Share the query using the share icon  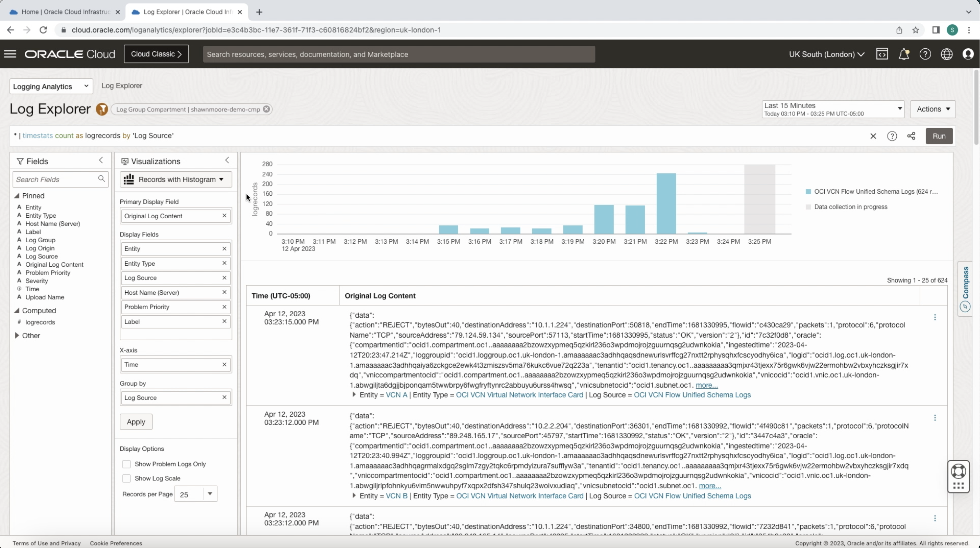pos(911,136)
